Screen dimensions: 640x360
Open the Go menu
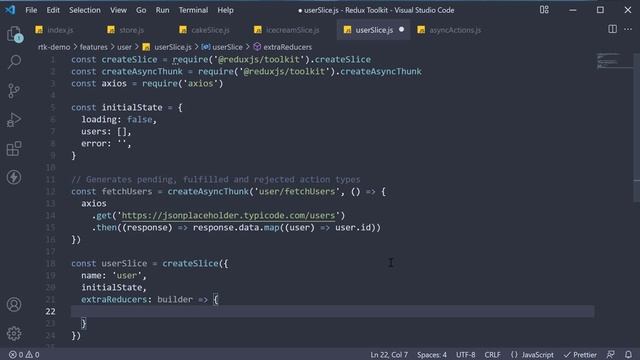pyautogui.click(x=141, y=10)
